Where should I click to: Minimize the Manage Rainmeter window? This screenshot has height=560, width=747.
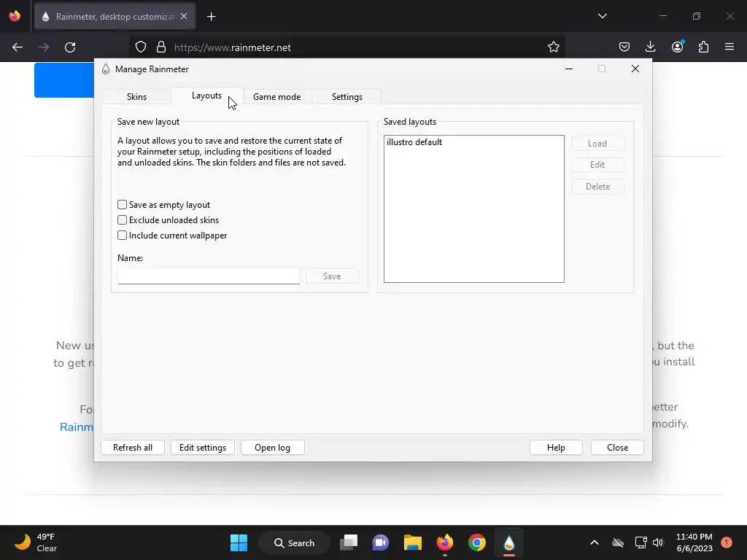[x=569, y=69]
